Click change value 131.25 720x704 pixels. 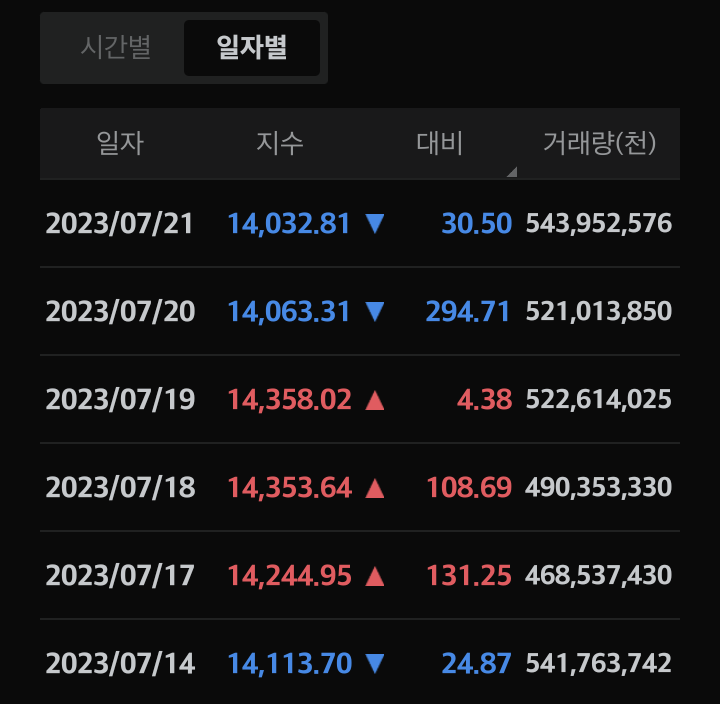(x=469, y=576)
